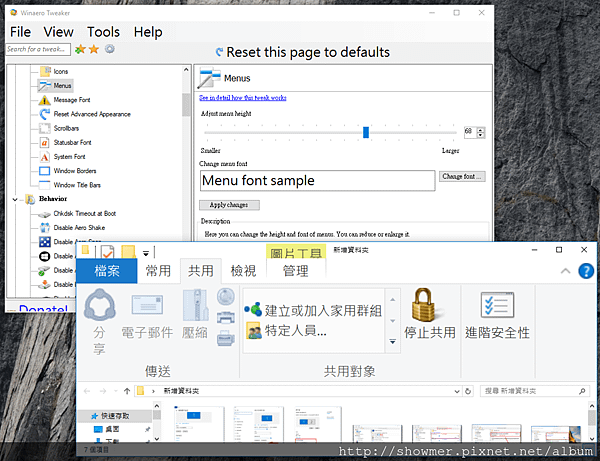The height and width of the screenshot is (461, 600).
Task: Select Reset Advanced Appearance item
Action: (92, 114)
